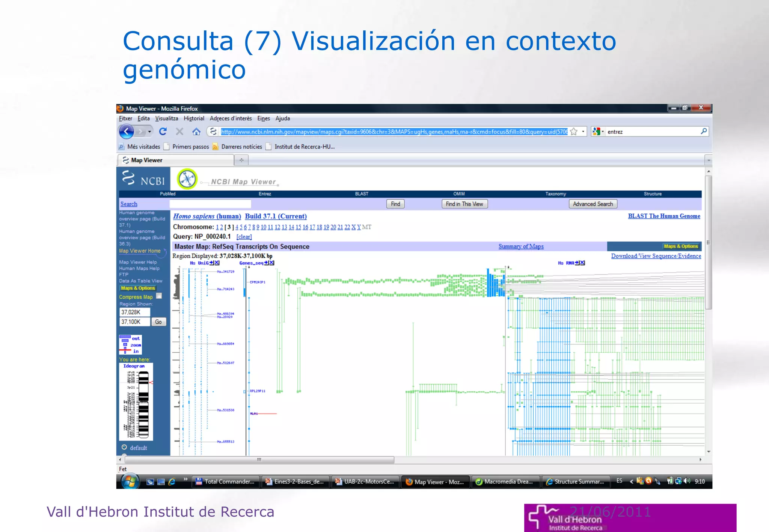Open Download/View Sequence/Evidence link
This screenshot has width=769, height=532.
pyautogui.click(x=656, y=256)
